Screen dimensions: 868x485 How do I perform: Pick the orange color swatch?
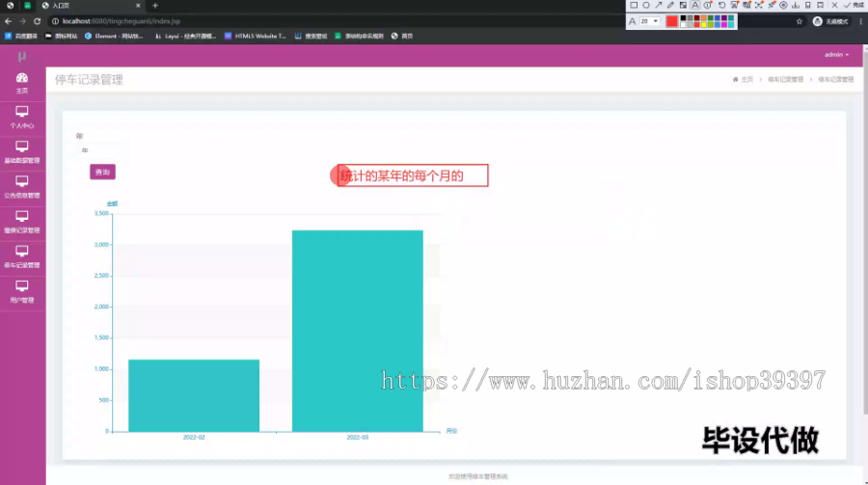coord(704,17)
